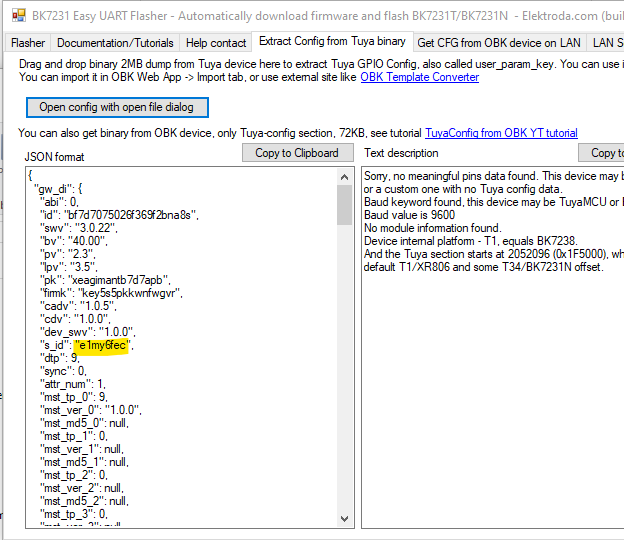The image size is (624, 540).
Task: Click the 'Device internal platform - T1' line
Action: coord(470,241)
